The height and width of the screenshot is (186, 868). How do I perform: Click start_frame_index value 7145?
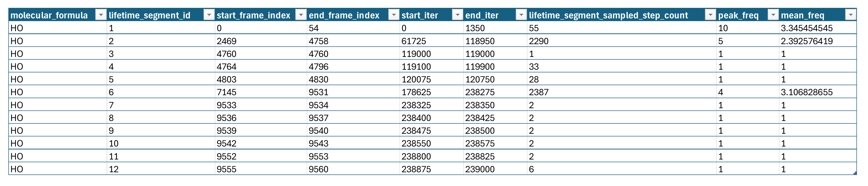pyautogui.click(x=226, y=92)
